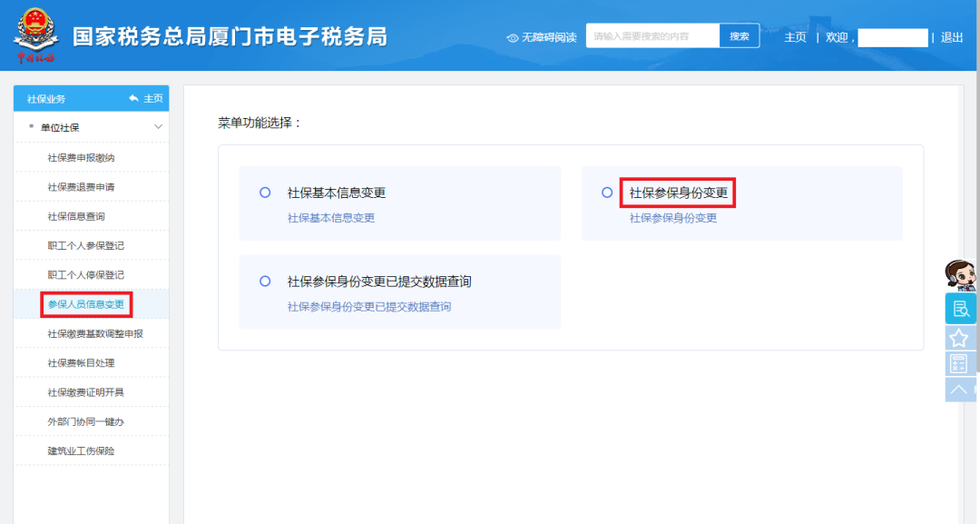Click the 无障碍阅读 text link
Screen dimensions: 980x524
tap(549, 37)
